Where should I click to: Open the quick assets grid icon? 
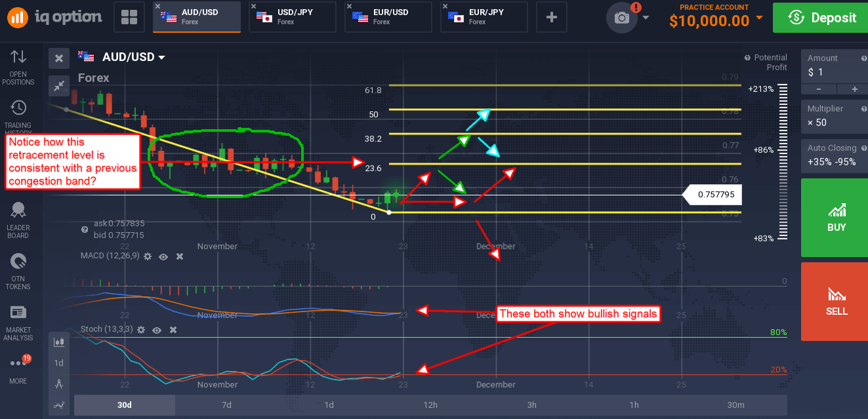129,17
